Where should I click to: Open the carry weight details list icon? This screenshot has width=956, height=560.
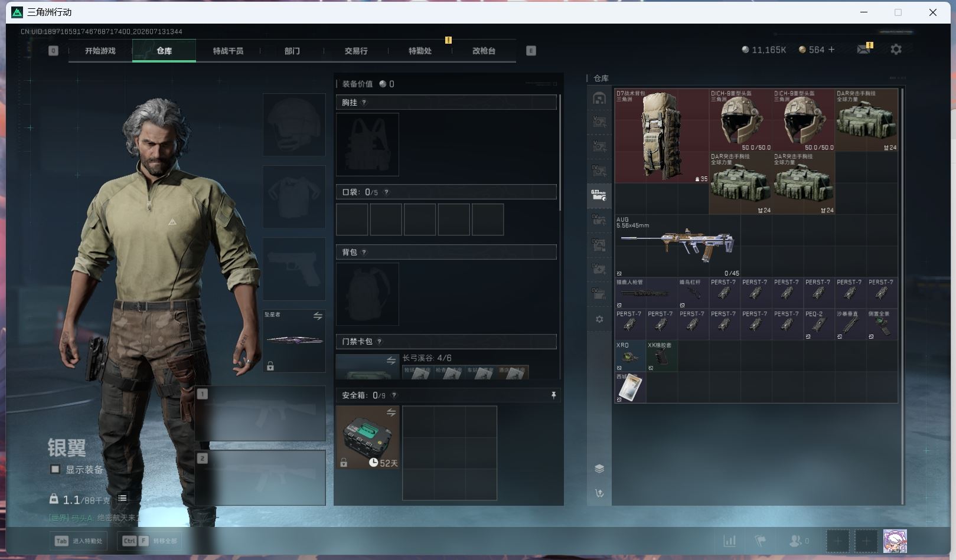click(x=122, y=499)
